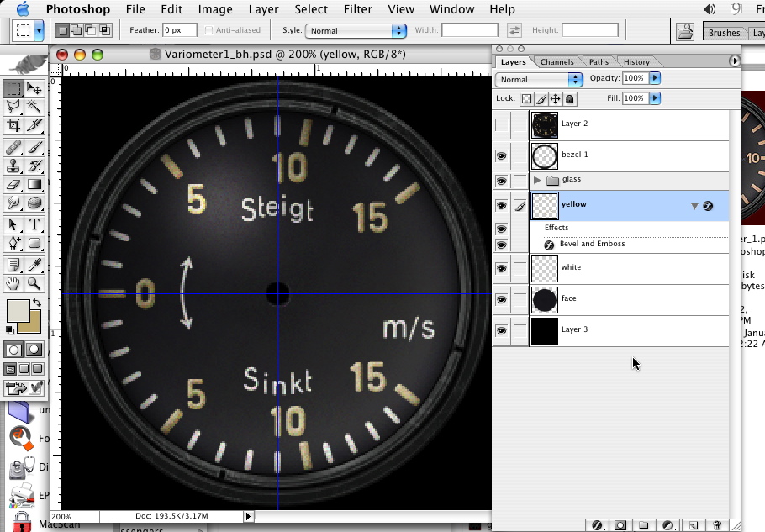Expand the glass layer group
This screenshot has height=532, width=765.
pyautogui.click(x=537, y=180)
